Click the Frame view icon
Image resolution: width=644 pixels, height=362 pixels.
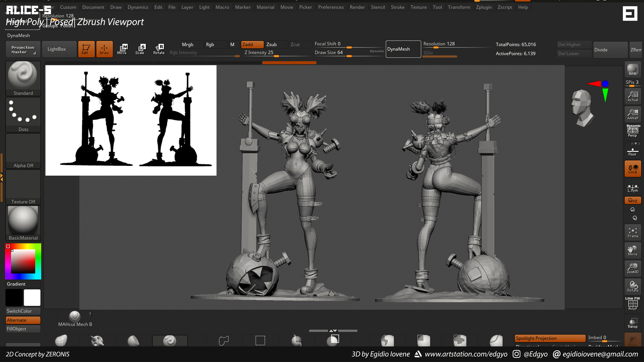tap(632, 233)
